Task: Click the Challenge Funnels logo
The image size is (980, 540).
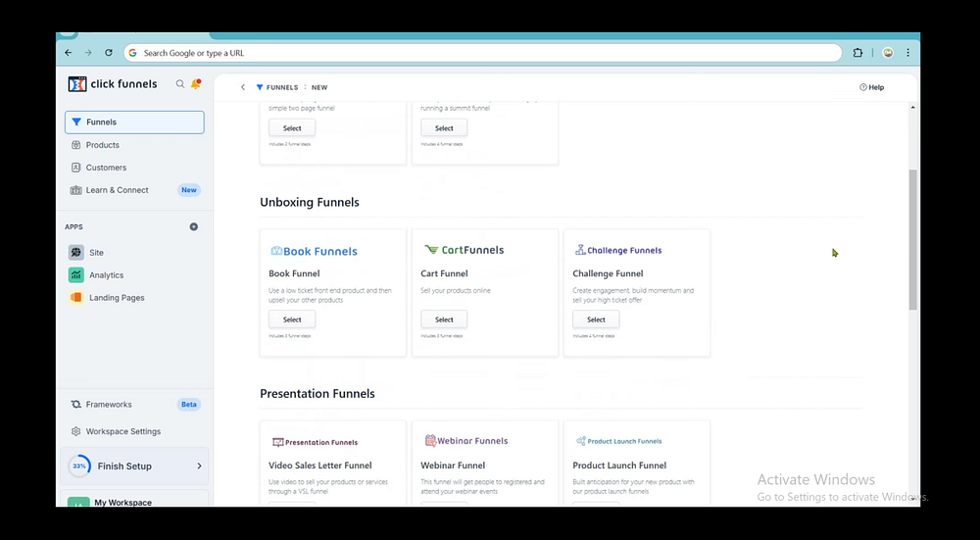Action: 618,250
